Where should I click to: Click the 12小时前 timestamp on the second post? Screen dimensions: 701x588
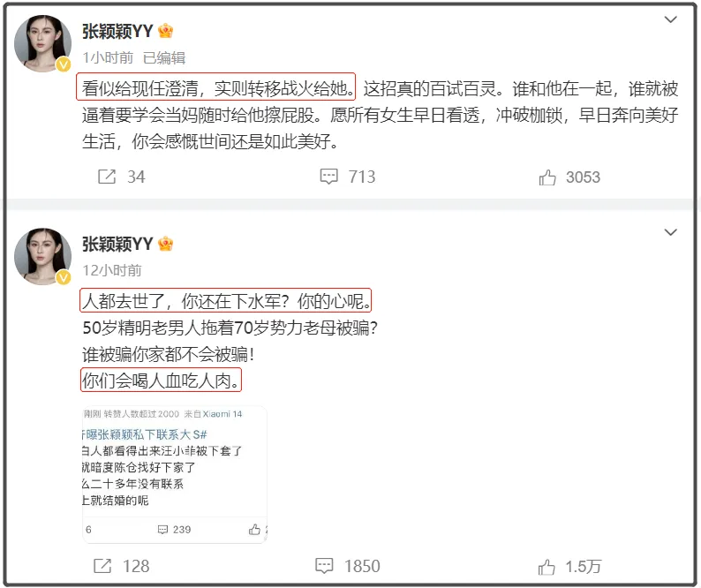(x=112, y=270)
